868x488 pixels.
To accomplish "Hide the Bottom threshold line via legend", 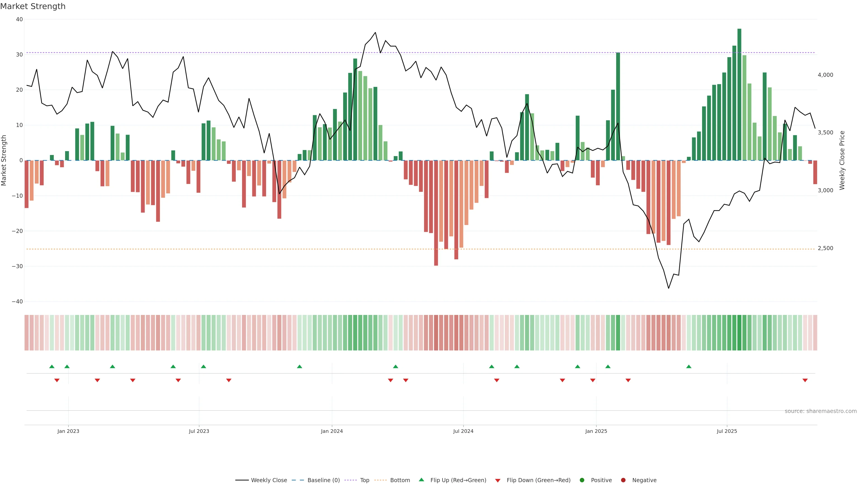I will pos(400,480).
